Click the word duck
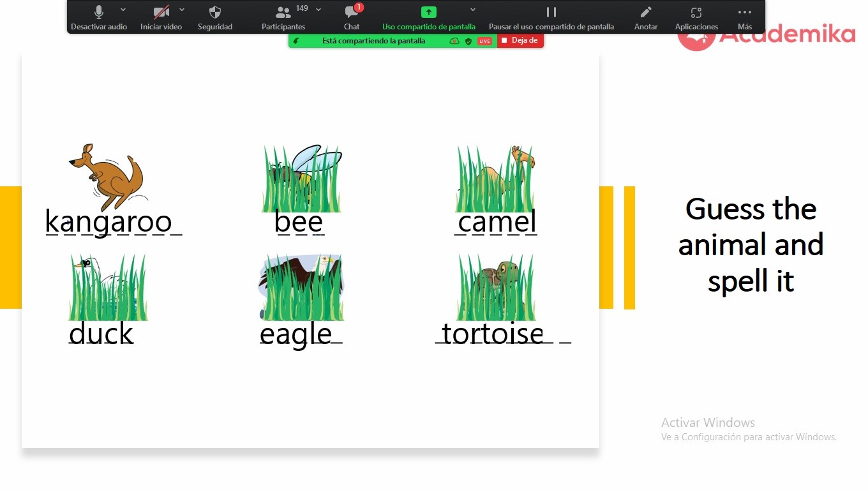The width and height of the screenshot is (868, 490). 101,332
